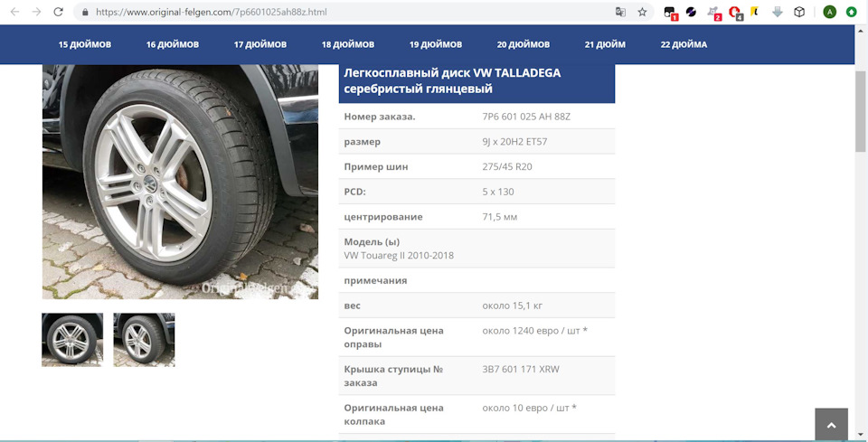Click the hub cap number 3B7 601 171 XRW

click(521, 369)
